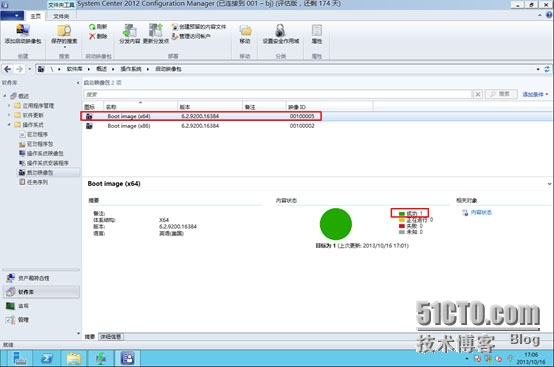Image resolution: width=554 pixels, height=367 pixels.
Task: Click the green Refresh (刷新) ribbon icon
Action: point(92,27)
